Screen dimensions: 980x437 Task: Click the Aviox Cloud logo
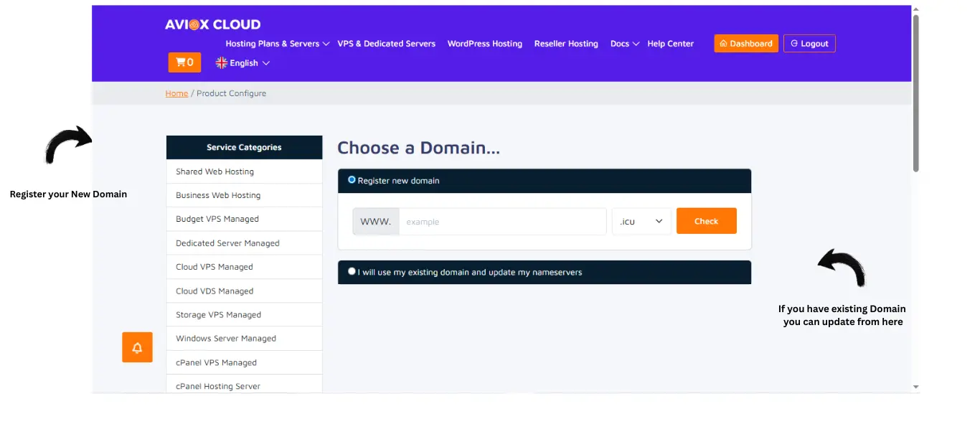212,24
